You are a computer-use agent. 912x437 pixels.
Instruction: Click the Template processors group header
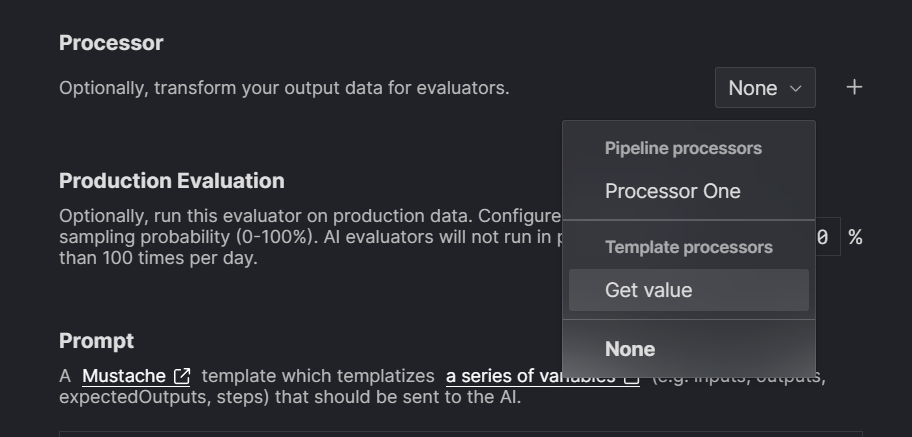pyautogui.click(x=689, y=247)
